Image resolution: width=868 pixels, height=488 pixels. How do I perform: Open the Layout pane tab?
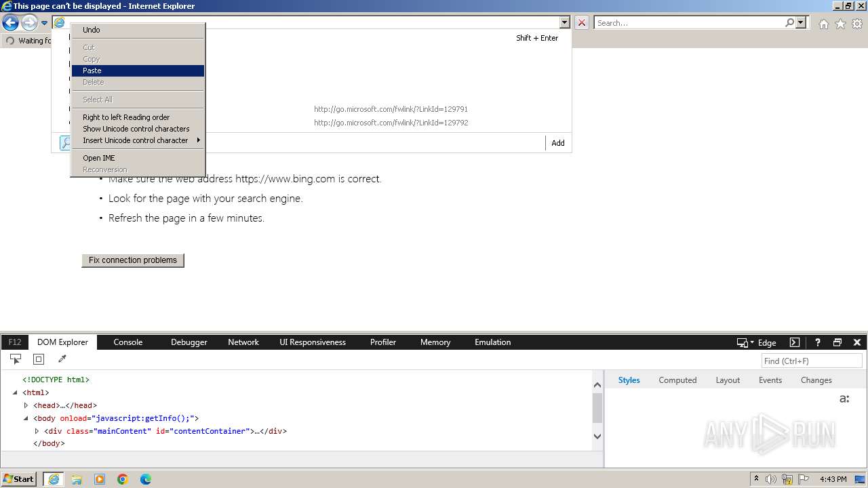[728, 380]
